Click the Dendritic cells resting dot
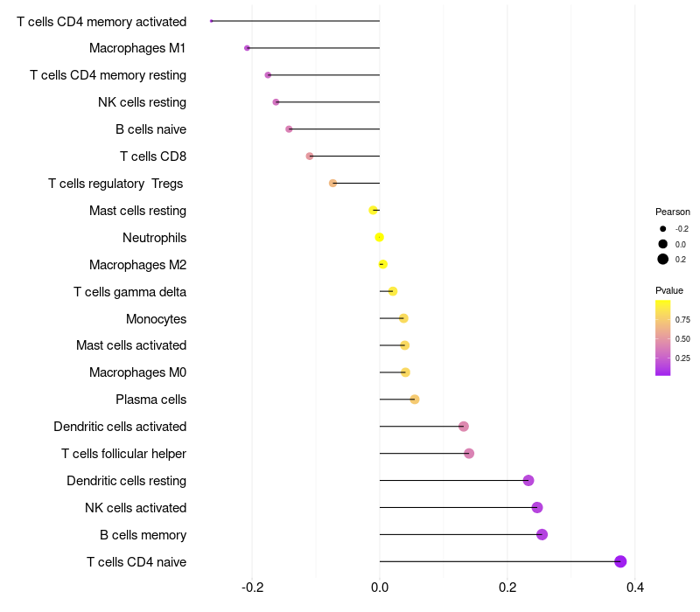The image size is (700, 612). click(528, 480)
